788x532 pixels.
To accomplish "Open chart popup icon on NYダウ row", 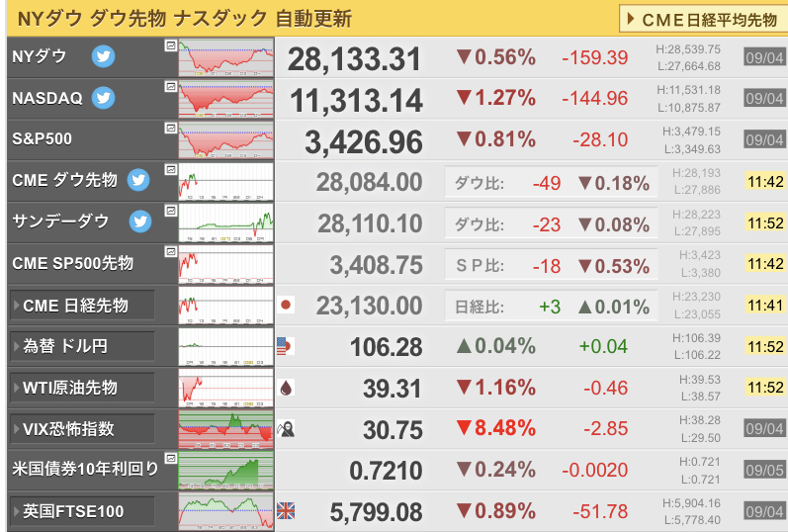I will pyautogui.click(x=171, y=45).
